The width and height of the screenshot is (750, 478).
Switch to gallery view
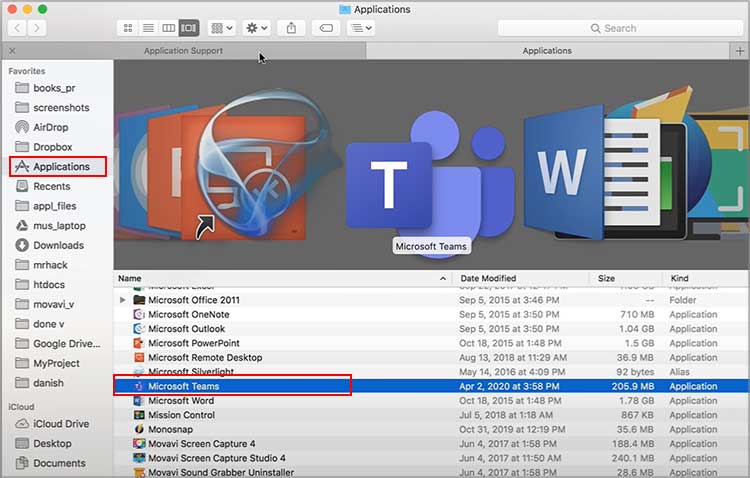pos(189,28)
